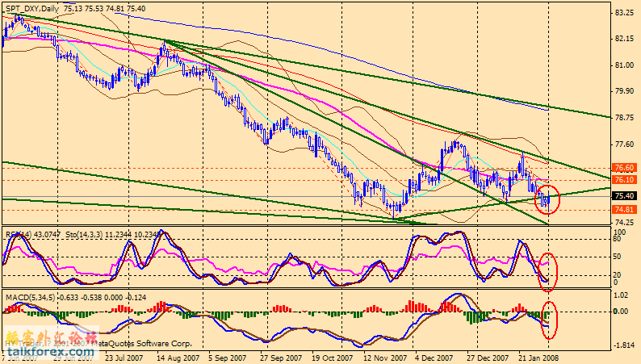The image size is (641, 364).
Task: Click the RSI(14) Sto(14,3,3) indicator label
Action: click(83, 235)
